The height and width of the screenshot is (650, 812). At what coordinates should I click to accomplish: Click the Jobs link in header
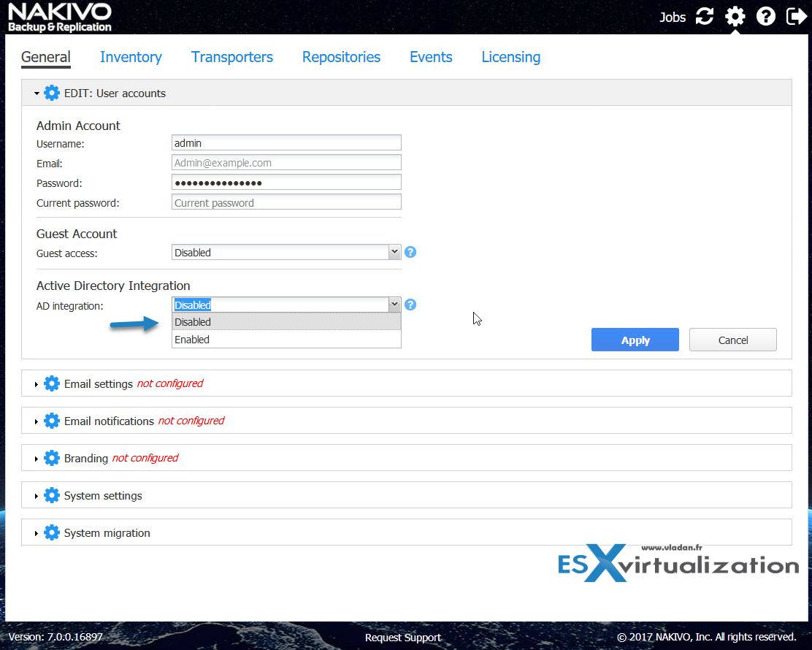tap(673, 17)
